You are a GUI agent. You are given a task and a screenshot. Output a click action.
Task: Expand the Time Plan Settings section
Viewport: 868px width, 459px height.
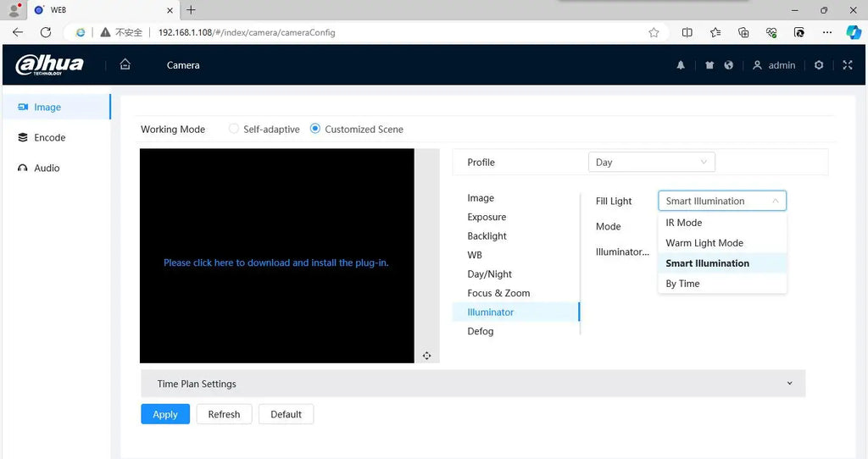(473, 384)
